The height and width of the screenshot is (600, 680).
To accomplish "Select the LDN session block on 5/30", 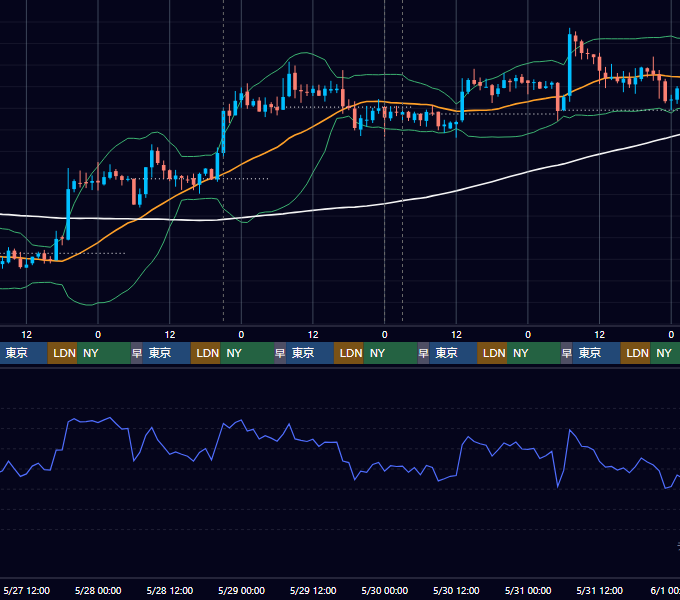I will [x=492, y=353].
